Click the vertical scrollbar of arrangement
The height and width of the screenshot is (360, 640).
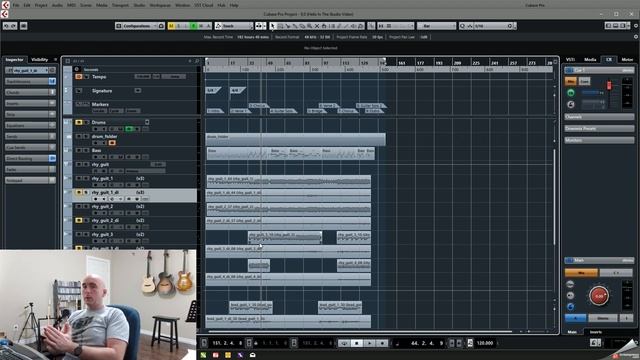coord(554,196)
